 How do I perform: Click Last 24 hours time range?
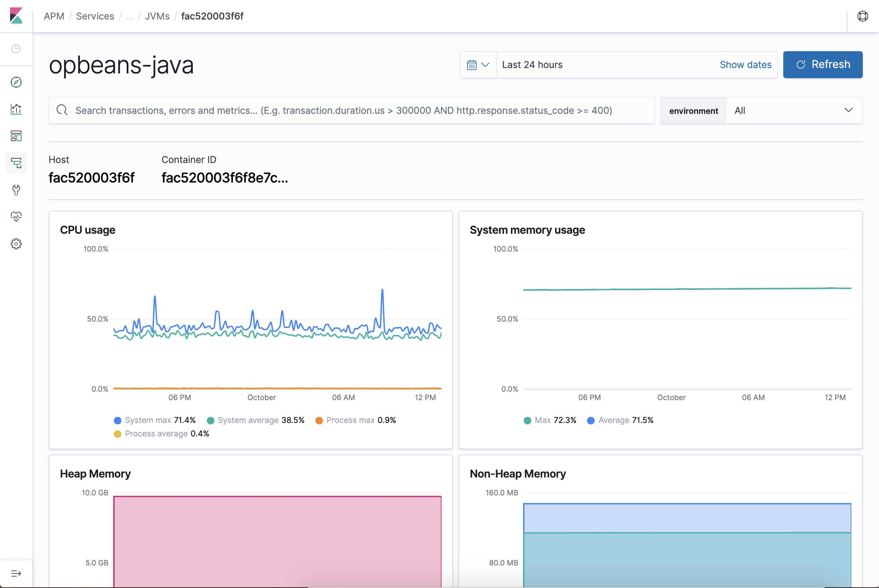pyautogui.click(x=532, y=65)
